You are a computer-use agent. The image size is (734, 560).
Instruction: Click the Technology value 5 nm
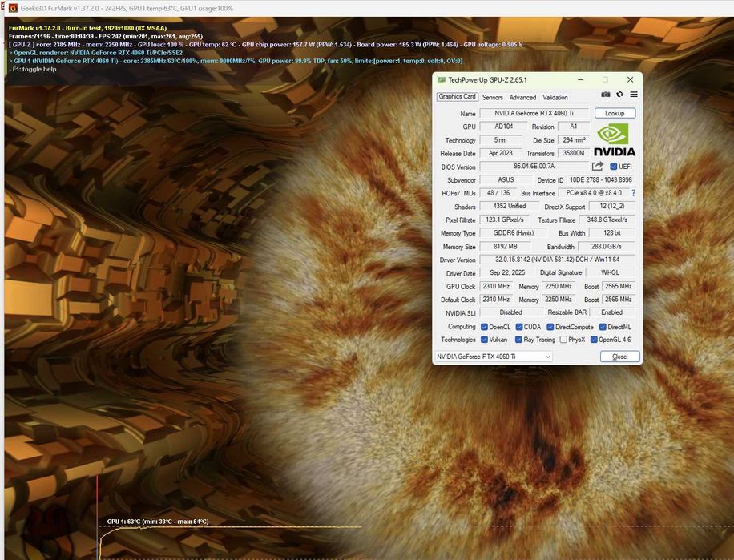500,140
